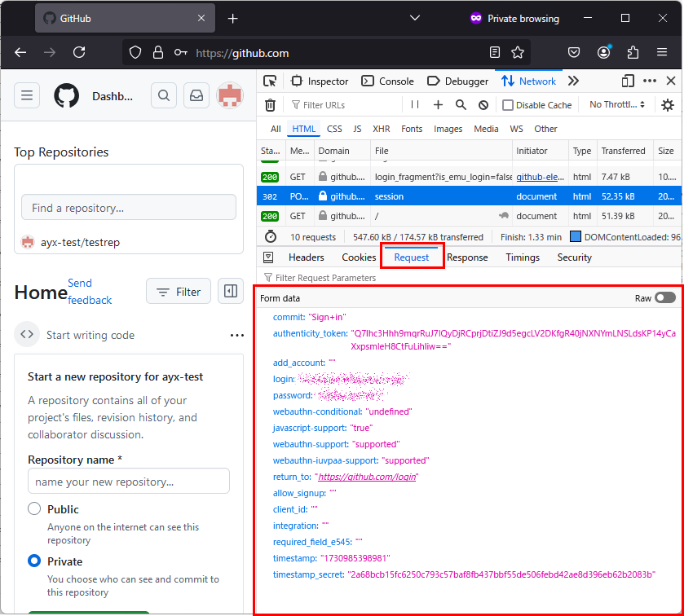Pause network log recording
Image resolution: width=684 pixels, height=616 pixels.
pos(415,105)
